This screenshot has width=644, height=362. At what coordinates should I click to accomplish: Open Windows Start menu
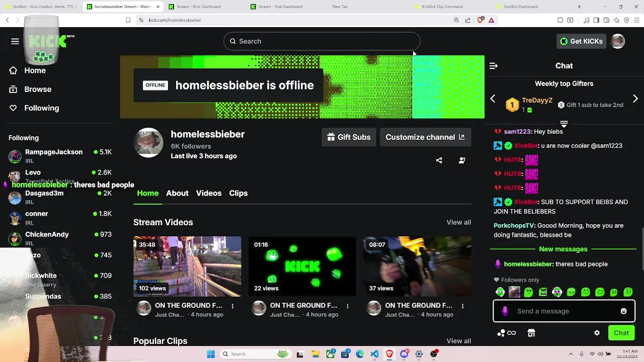pos(211,354)
